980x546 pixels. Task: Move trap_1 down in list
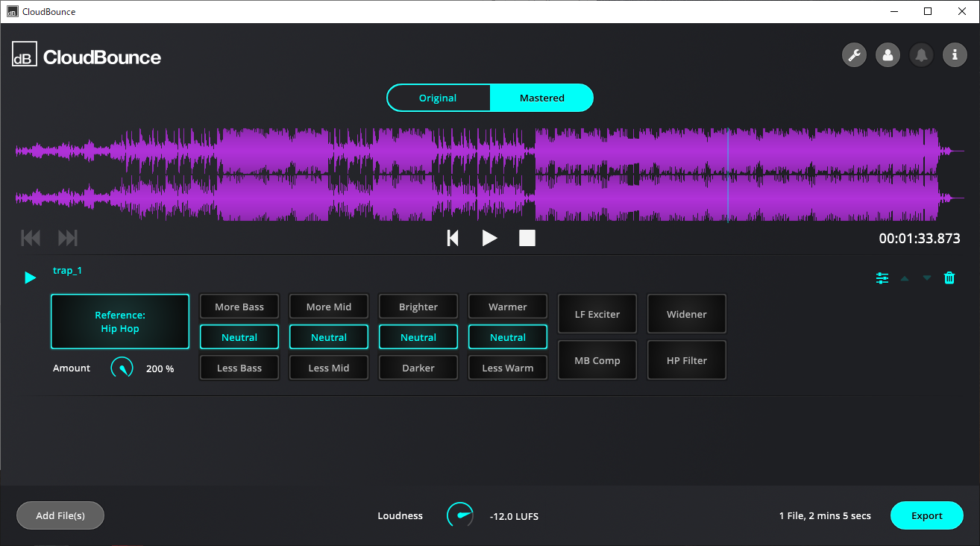point(927,278)
